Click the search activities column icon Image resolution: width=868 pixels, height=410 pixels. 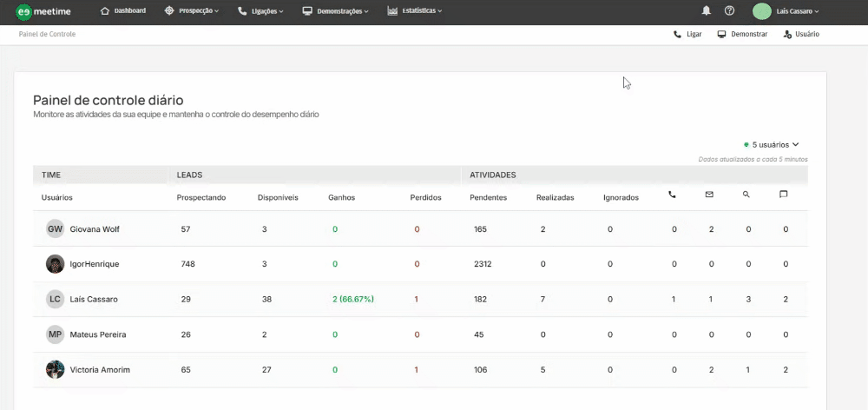click(x=746, y=195)
